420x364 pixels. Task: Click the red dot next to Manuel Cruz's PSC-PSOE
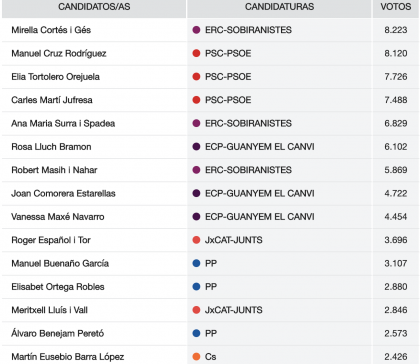click(196, 53)
